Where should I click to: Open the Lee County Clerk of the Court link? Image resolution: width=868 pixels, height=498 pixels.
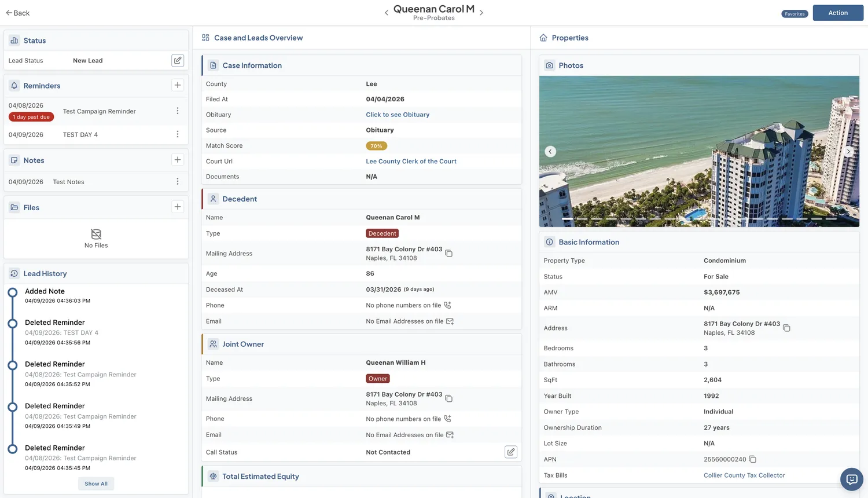coord(411,161)
